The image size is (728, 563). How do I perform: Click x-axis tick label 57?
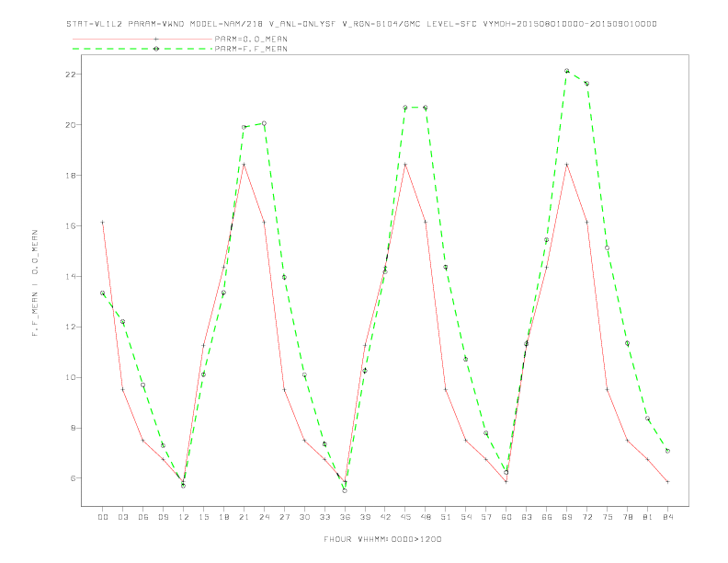(486, 517)
